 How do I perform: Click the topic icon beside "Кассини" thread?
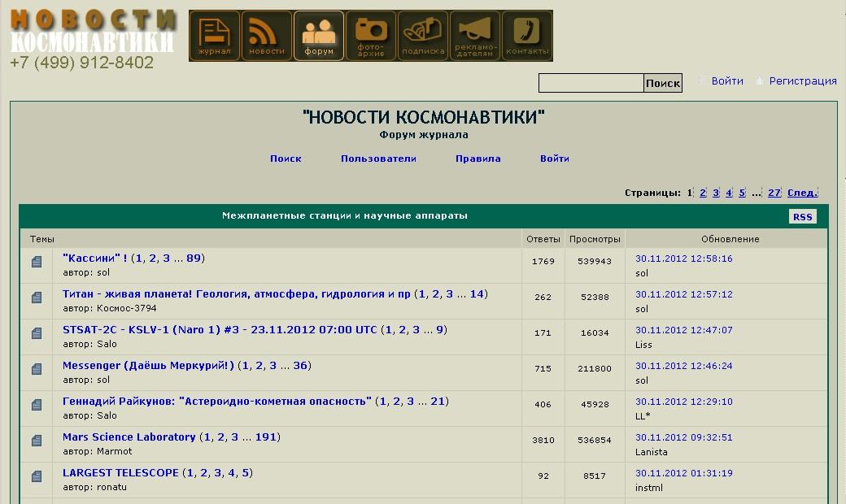click(37, 262)
